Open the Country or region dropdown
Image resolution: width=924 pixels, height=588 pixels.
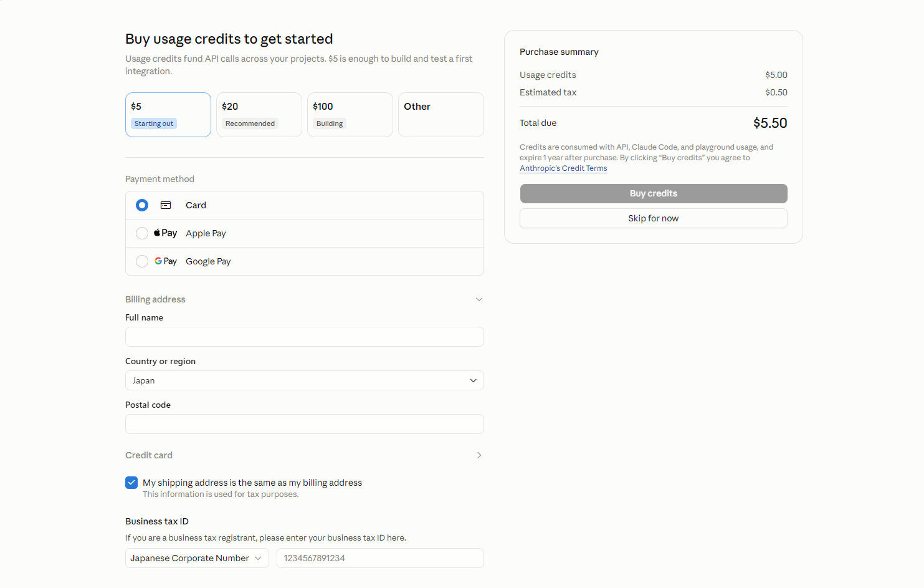(305, 380)
